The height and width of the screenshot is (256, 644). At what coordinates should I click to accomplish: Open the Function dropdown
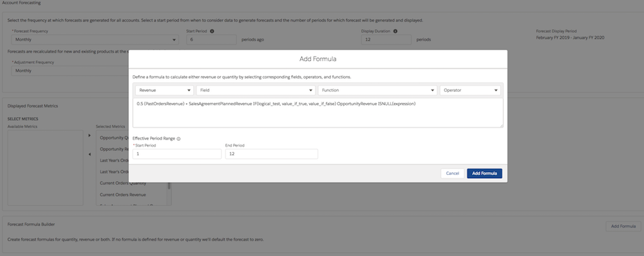click(377, 90)
